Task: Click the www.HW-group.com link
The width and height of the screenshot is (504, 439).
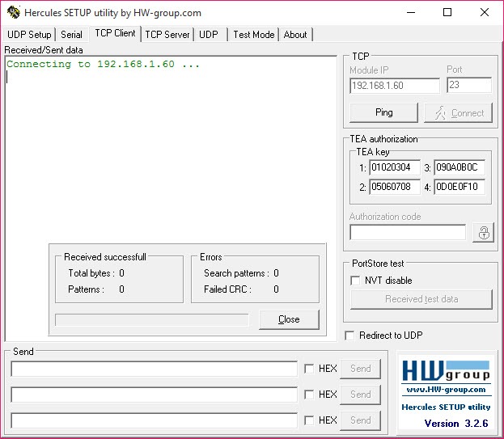Action: point(446,390)
